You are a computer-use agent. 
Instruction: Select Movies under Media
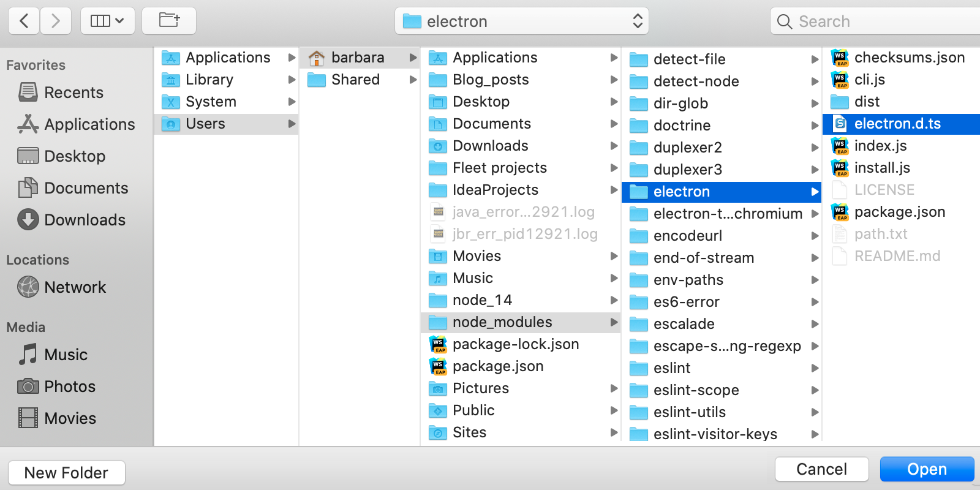click(57, 418)
